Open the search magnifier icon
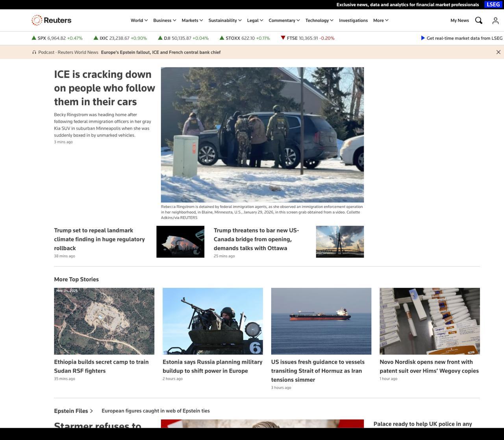The width and height of the screenshot is (504, 440). (x=478, y=20)
